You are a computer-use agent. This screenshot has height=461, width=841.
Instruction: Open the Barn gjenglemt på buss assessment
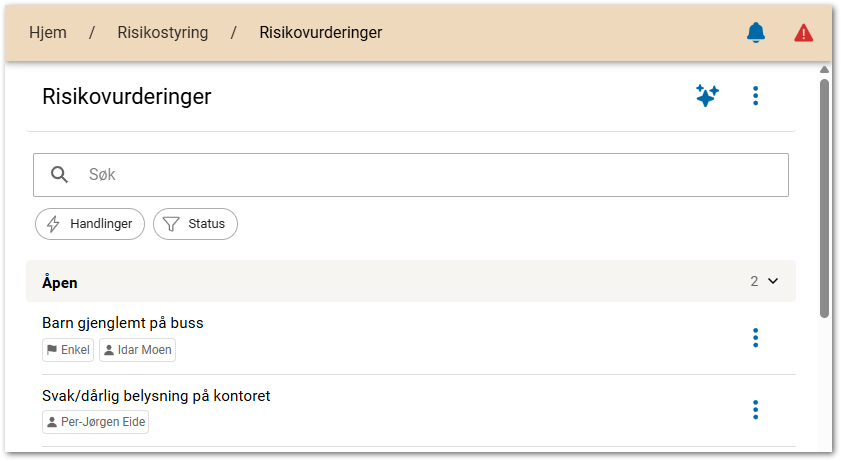pos(123,323)
